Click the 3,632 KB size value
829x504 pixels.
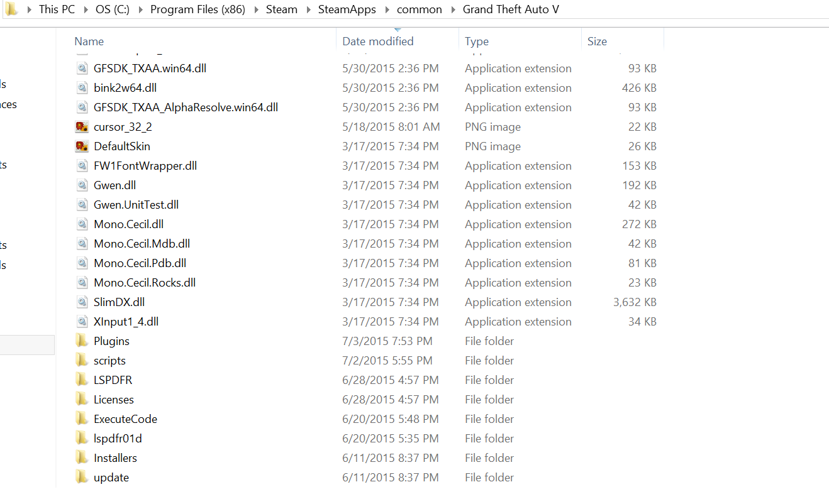pos(635,302)
